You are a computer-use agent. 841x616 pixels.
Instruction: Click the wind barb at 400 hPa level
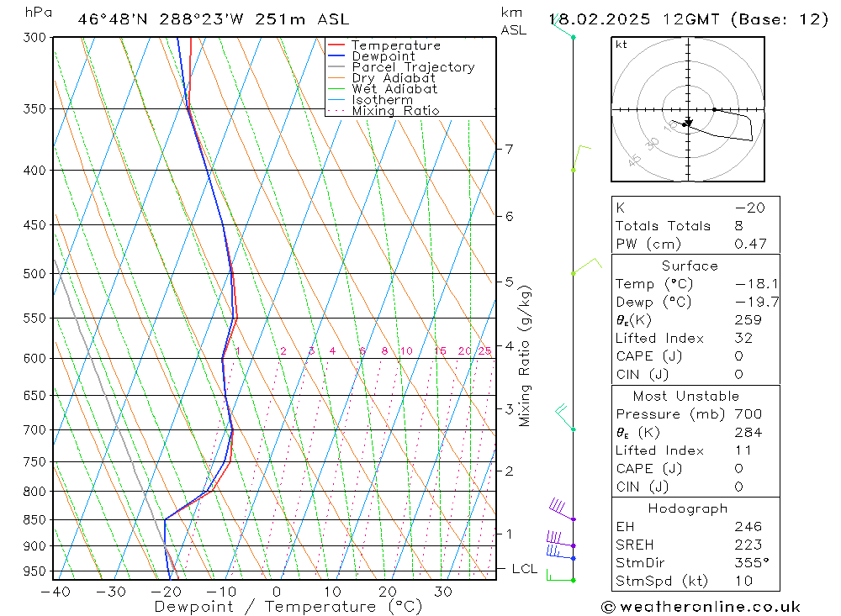tap(581, 158)
